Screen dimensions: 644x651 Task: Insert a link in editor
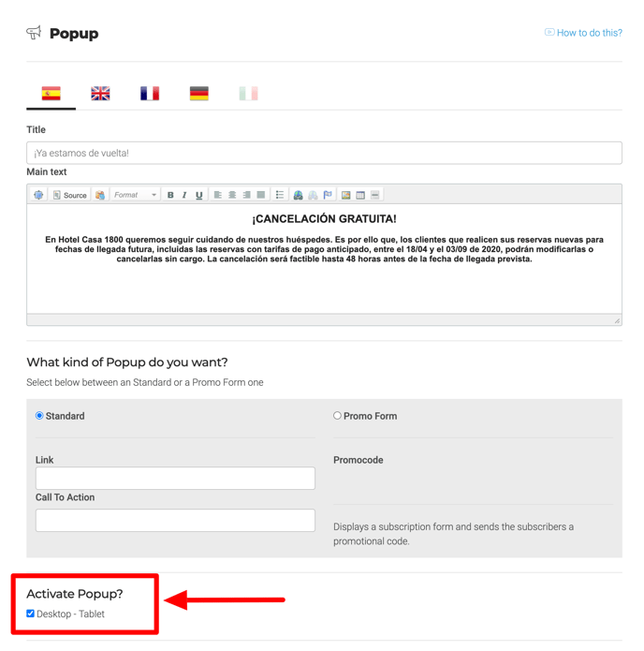coord(298,195)
